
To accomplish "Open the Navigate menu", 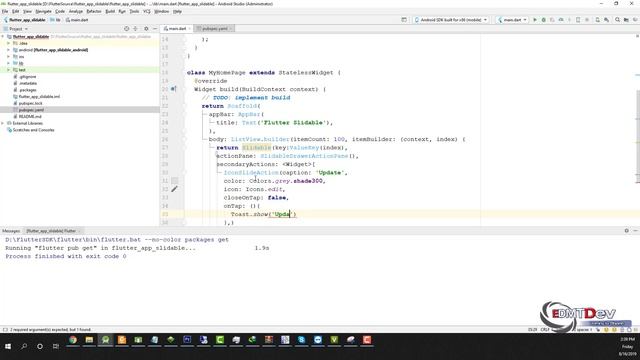I will click(43, 11).
